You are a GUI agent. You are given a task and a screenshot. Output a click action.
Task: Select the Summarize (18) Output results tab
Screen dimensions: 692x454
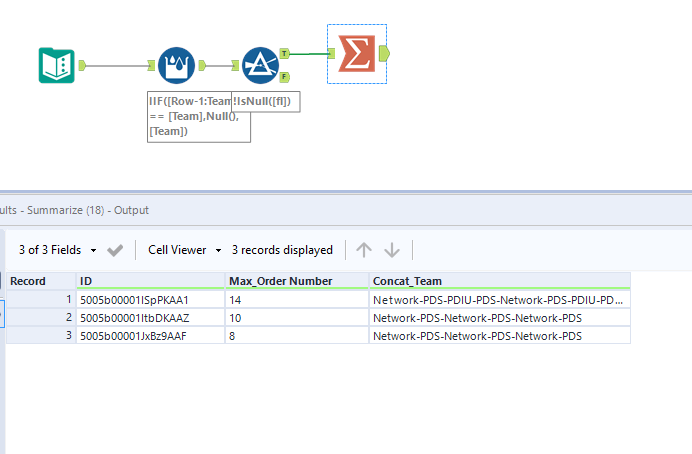(x=75, y=210)
